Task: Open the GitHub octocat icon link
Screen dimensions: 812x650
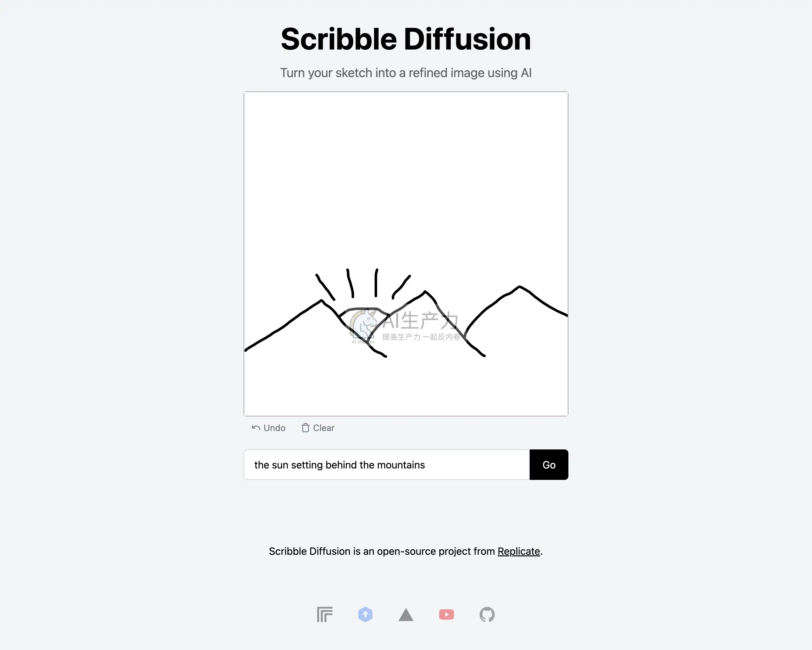Action: [x=487, y=614]
